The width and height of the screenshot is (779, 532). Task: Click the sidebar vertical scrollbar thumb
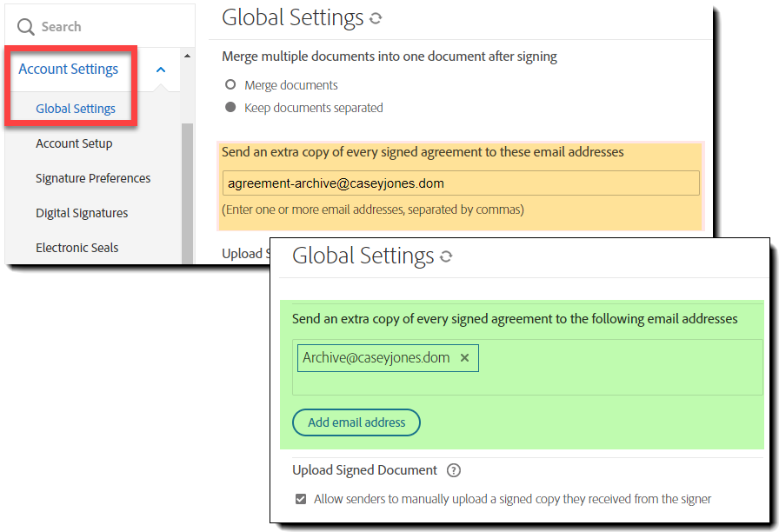click(x=187, y=191)
